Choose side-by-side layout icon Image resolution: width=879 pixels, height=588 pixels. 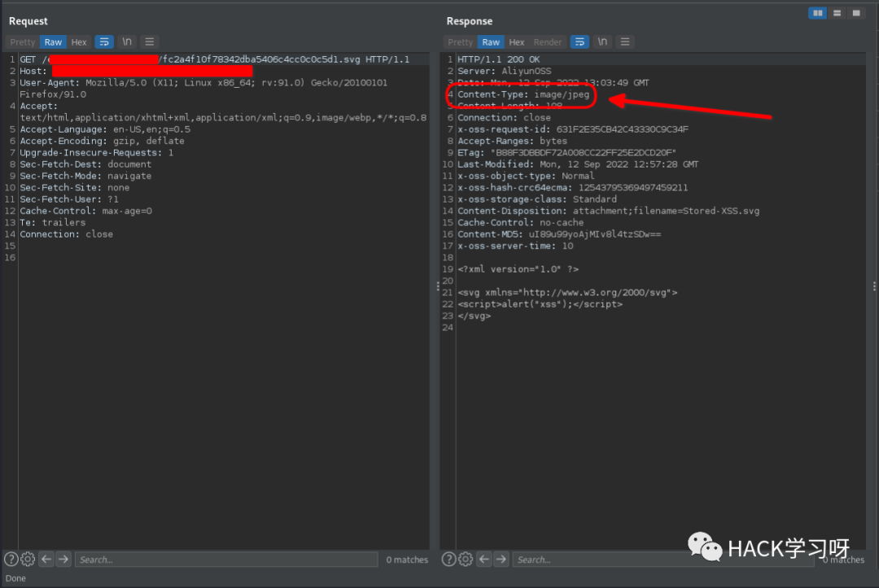(x=818, y=13)
